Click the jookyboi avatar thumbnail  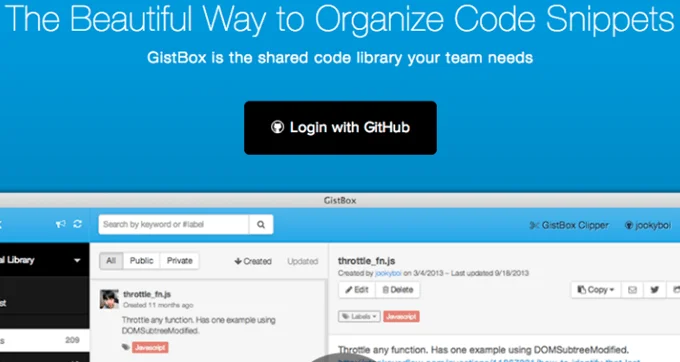click(x=109, y=299)
